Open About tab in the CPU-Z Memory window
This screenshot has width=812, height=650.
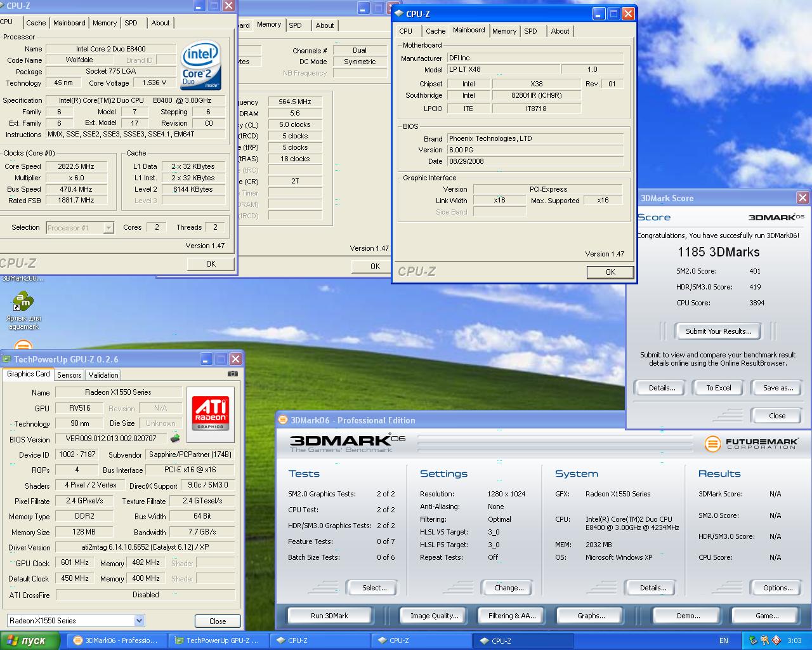325,25
